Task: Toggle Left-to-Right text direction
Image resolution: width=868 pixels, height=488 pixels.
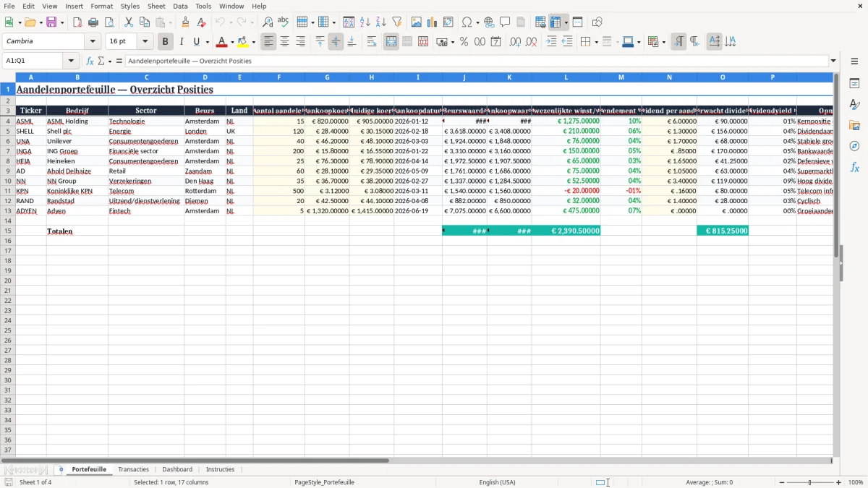Action: 678,42
